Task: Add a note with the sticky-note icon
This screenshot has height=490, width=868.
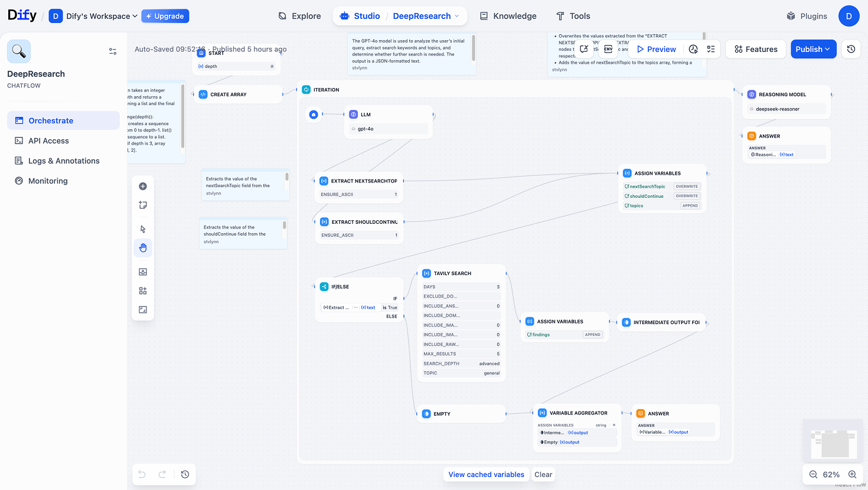Action: coord(143,205)
